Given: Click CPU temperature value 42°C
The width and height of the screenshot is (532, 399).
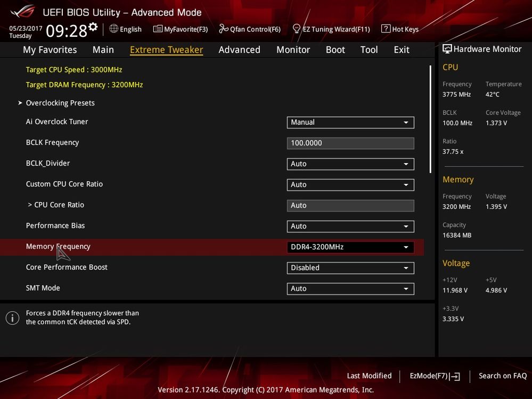Looking at the screenshot, I should tap(492, 94).
